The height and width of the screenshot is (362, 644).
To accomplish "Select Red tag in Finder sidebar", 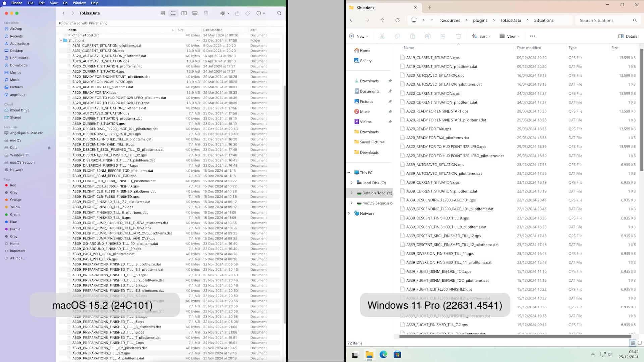I will (x=13, y=185).
